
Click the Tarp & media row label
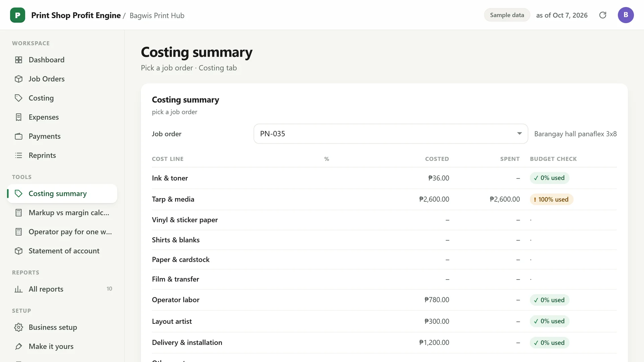173,199
